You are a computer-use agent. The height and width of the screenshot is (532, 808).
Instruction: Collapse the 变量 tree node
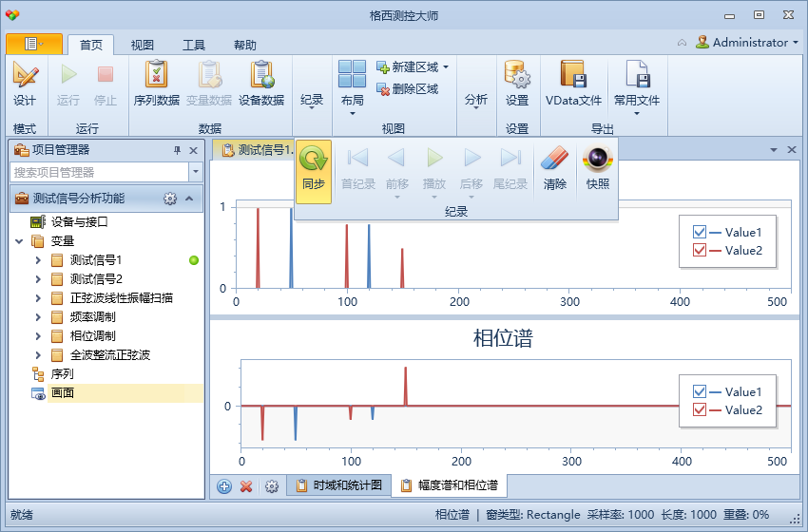[x=19, y=241]
